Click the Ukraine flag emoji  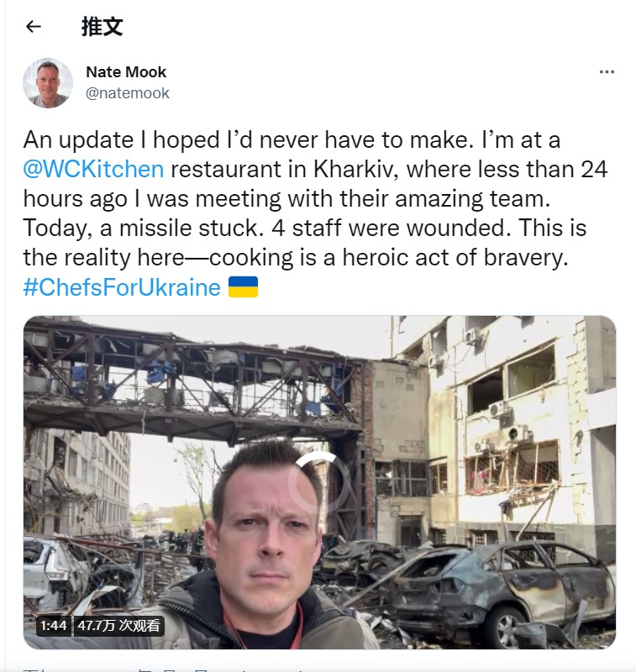click(243, 286)
